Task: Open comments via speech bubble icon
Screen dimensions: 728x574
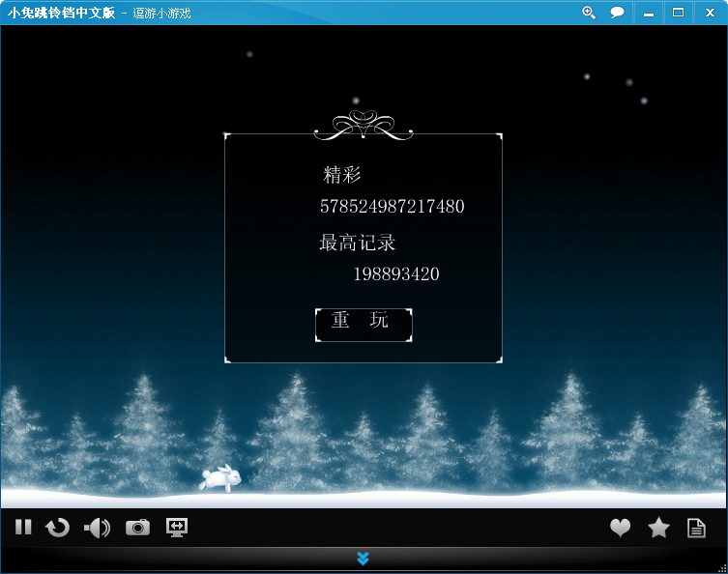Action: click(617, 13)
